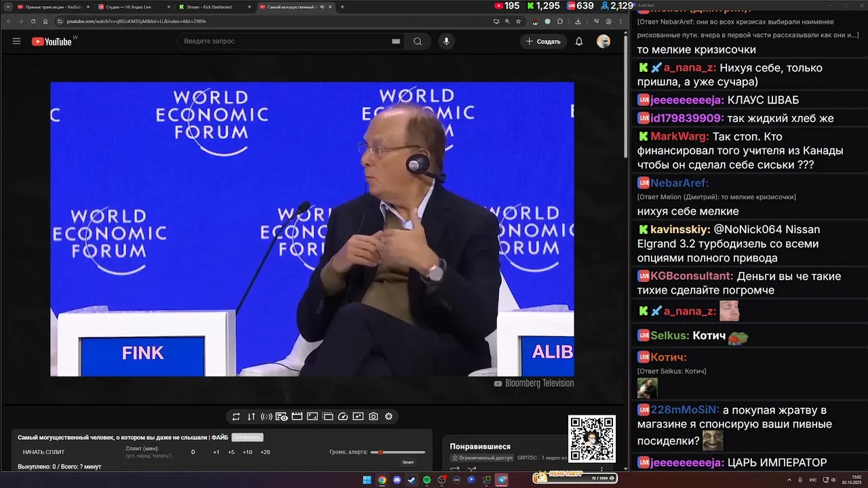
Task: Click the QR code thumbnail
Action: (x=592, y=439)
